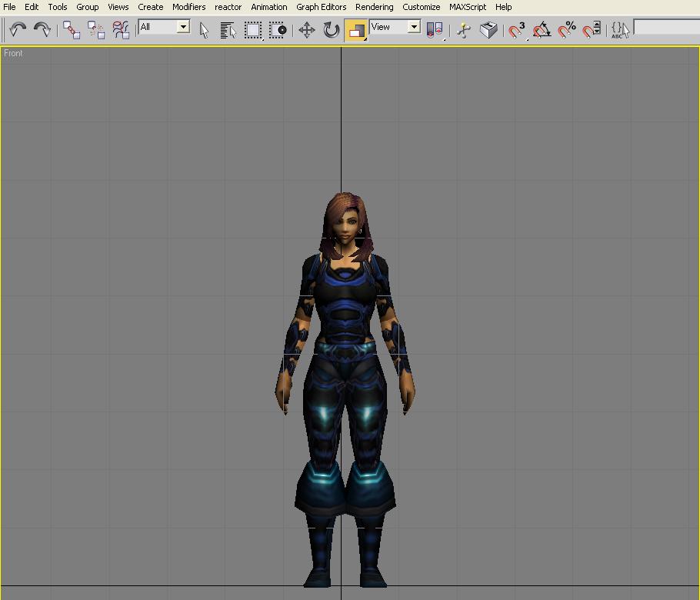700x600 pixels.
Task: Open the All selection filter dropdown
Action: click(165, 27)
